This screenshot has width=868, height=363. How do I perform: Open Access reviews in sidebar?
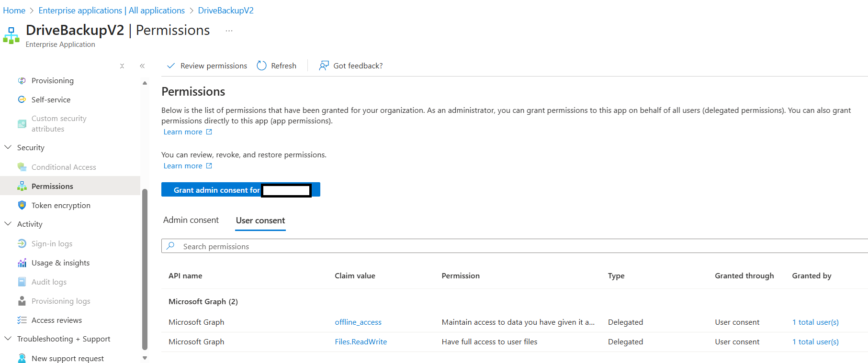coord(56,320)
